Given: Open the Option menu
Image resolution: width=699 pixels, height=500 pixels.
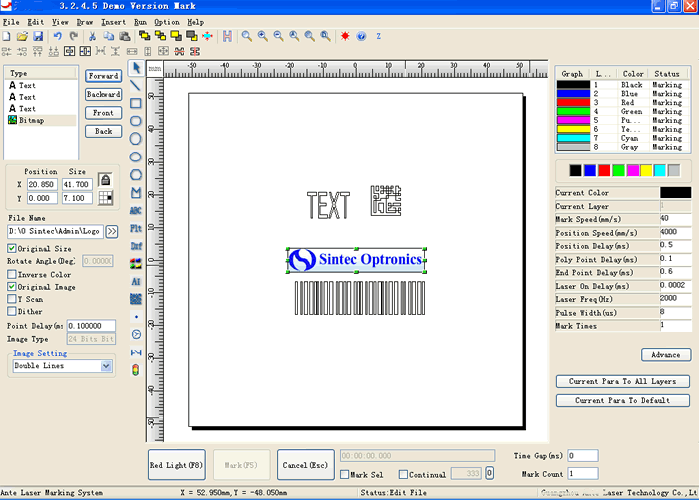Looking at the screenshot, I should pyautogui.click(x=167, y=22).
